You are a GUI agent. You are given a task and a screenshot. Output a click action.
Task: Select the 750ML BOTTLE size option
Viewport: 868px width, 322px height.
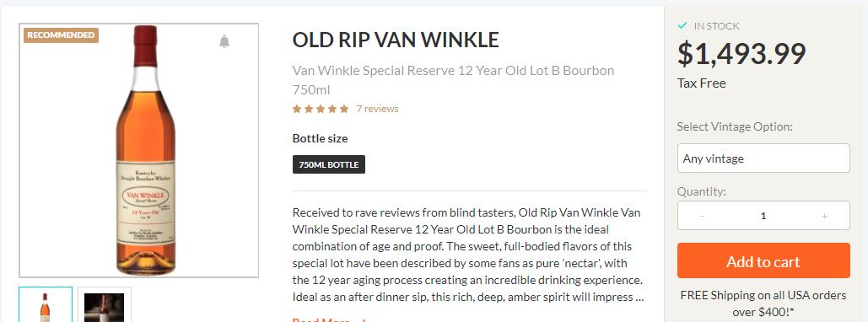pos(329,164)
